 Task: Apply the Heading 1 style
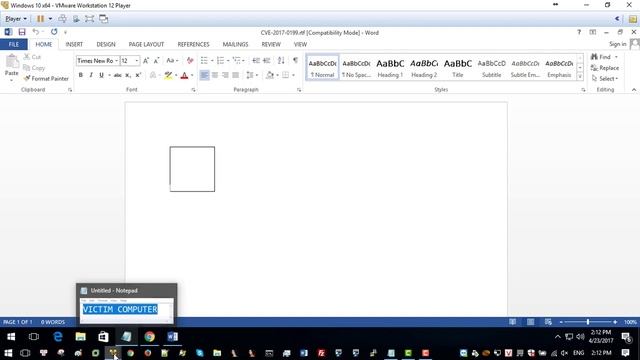point(390,68)
